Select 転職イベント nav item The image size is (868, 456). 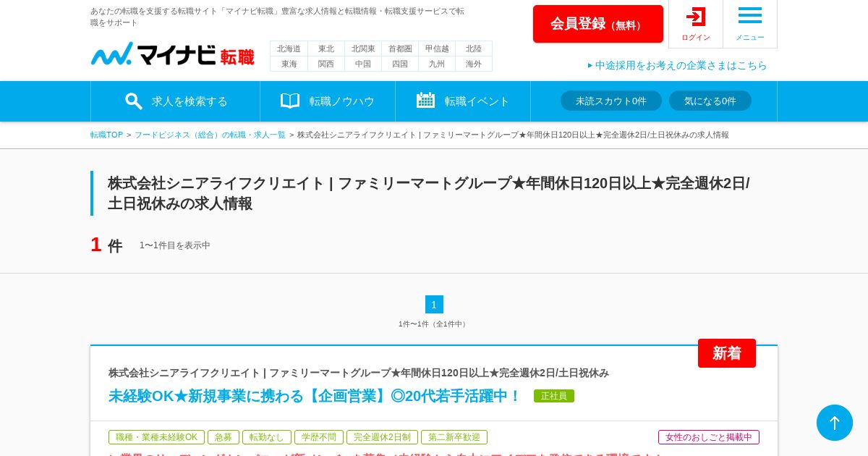[x=463, y=101]
